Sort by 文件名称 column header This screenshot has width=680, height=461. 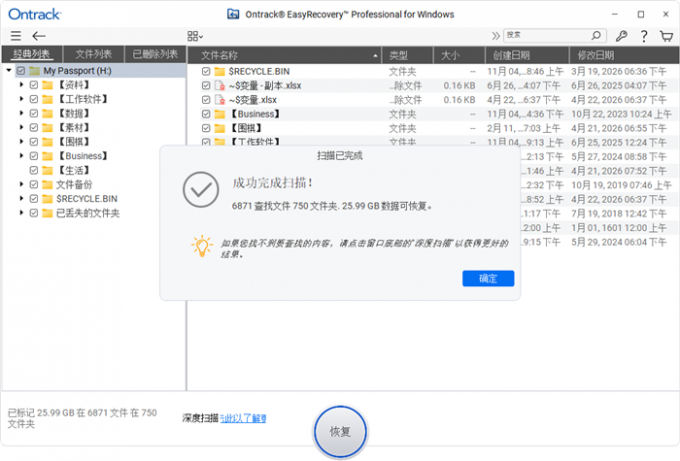point(284,55)
